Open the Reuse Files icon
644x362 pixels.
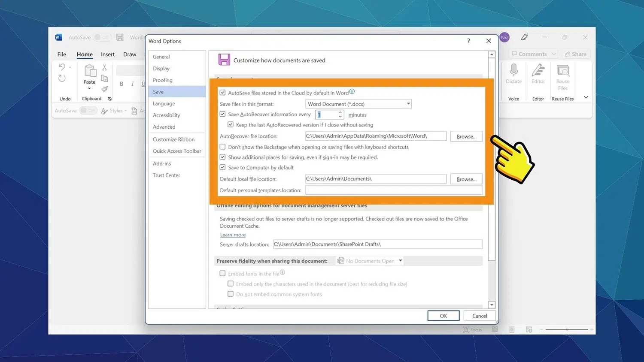point(563,71)
